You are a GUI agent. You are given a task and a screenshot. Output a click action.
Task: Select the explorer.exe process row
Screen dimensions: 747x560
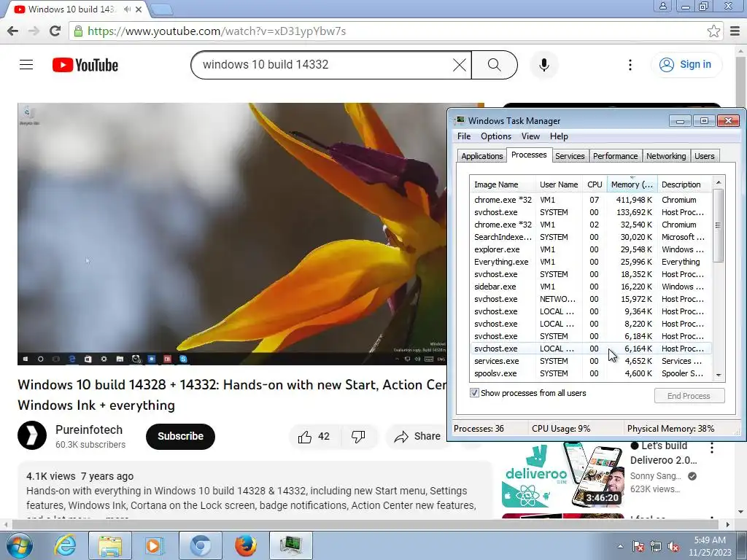(591, 249)
